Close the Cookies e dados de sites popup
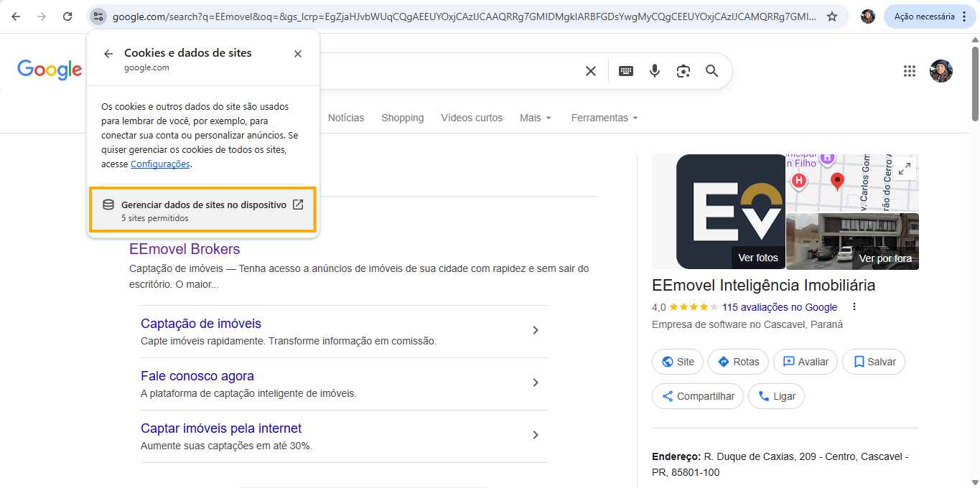980x488 pixels. click(x=298, y=54)
